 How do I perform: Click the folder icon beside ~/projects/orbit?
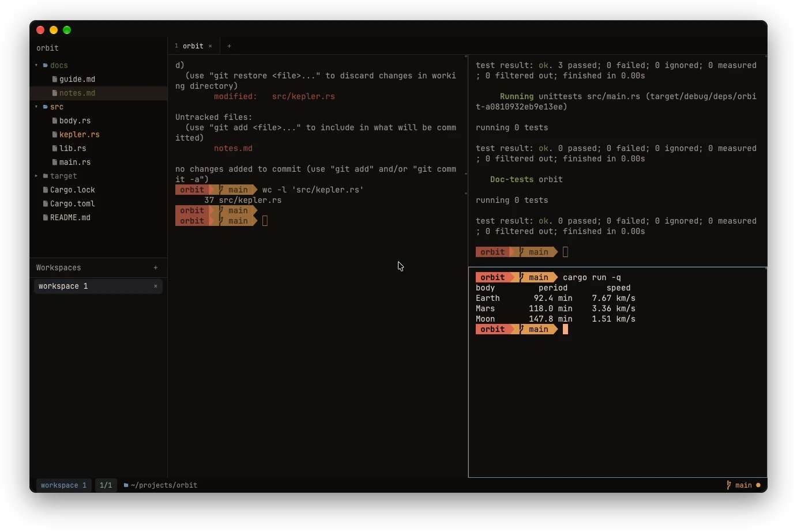(x=126, y=485)
